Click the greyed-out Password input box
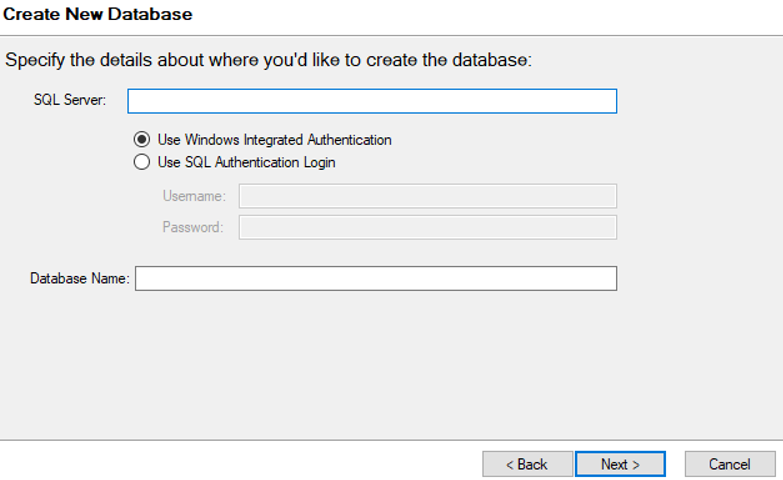The width and height of the screenshot is (783, 480). [427, 227]
